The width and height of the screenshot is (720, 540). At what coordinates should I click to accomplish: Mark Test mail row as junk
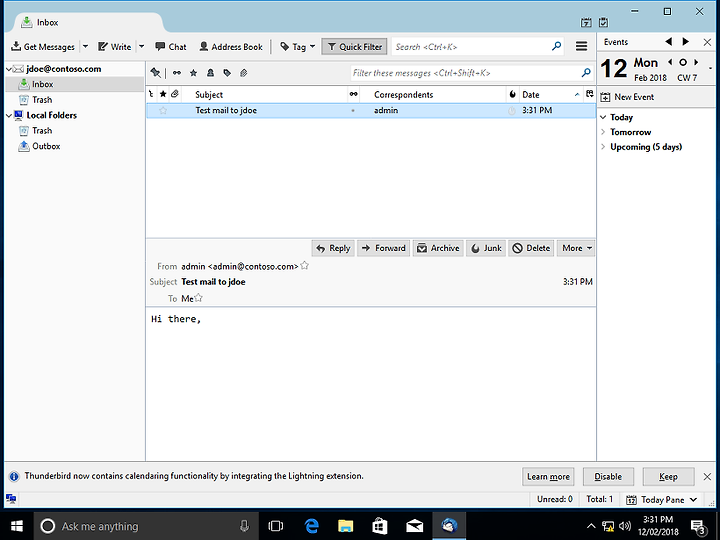tap(512, 111)
